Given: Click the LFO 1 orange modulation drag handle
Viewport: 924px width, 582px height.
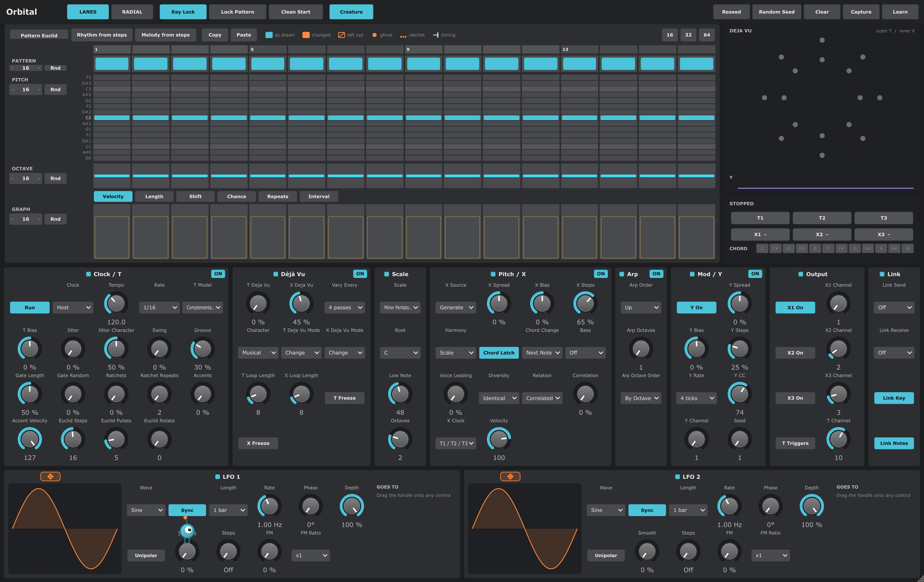Looking at the screenshot, I should pos(50,476).
